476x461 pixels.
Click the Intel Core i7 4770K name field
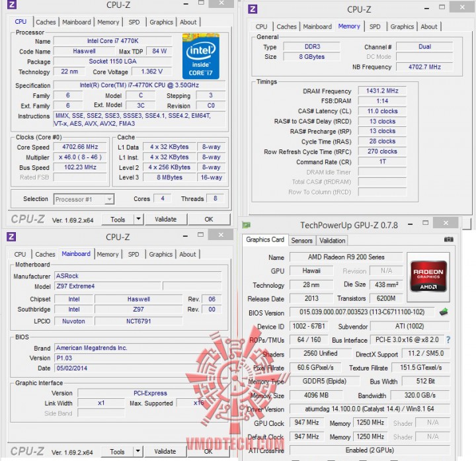point(112,41)
